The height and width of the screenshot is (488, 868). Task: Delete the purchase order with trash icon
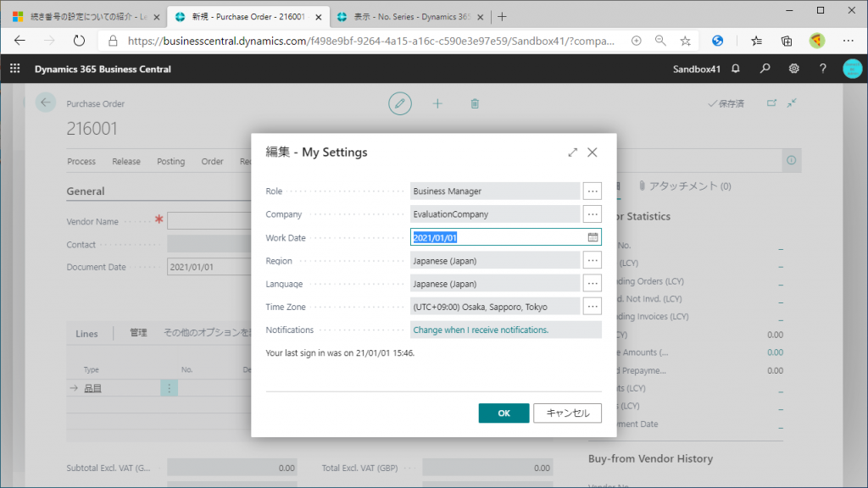tap(475, 103)
